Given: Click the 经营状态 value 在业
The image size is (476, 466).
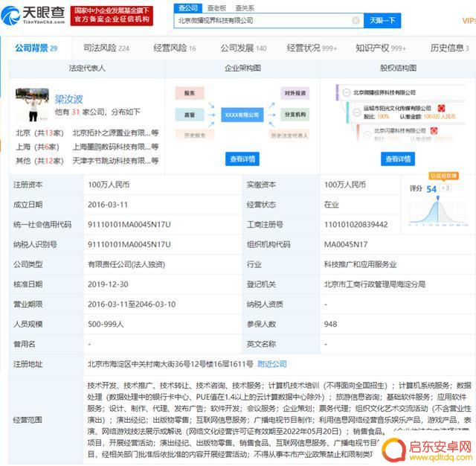Looking at the screenshot, I should pyautogui.click(x=331, y=205).
